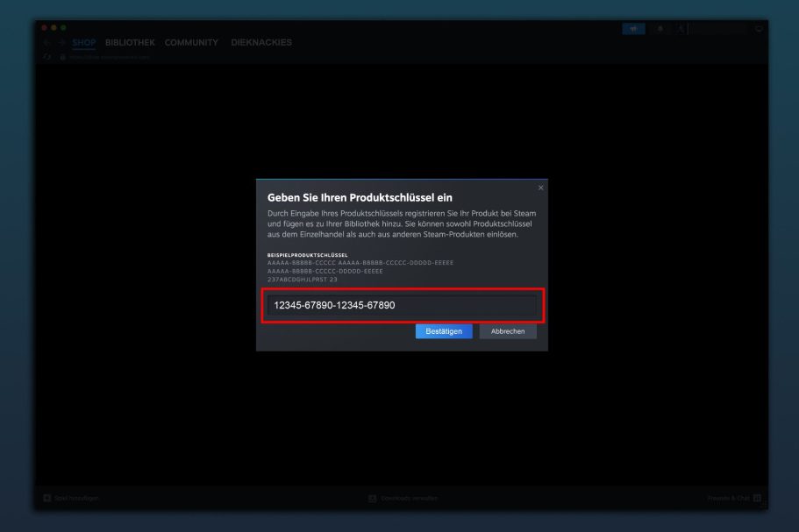The width and height of the screenshot is (799, 532).
Task: Cancel with the Abbrechen button
Action: pos(508,331)
